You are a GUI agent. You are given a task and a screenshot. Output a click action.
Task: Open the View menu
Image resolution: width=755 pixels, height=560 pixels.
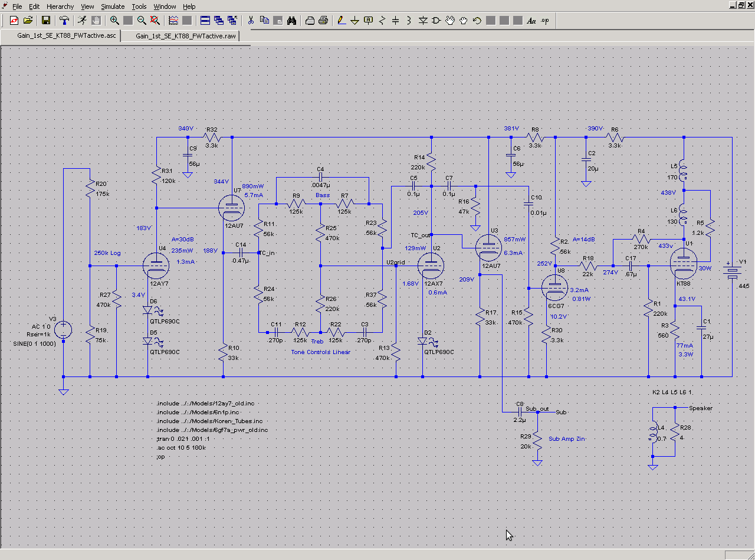click(87, 6)
